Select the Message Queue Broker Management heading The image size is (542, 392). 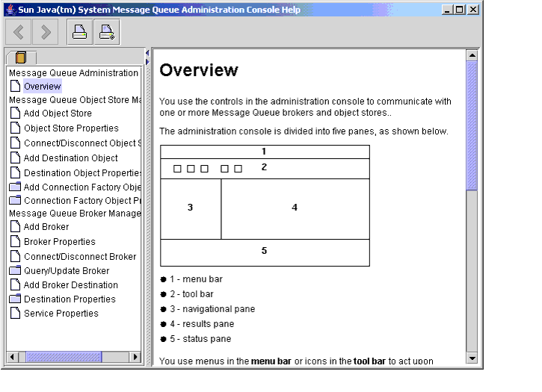tap(75, 214)
